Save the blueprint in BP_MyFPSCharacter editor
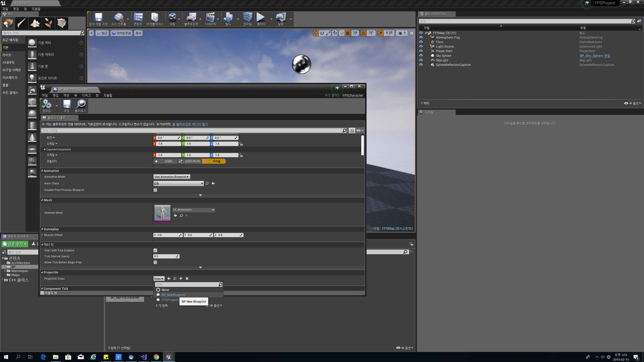 click(x=67, y=106)
